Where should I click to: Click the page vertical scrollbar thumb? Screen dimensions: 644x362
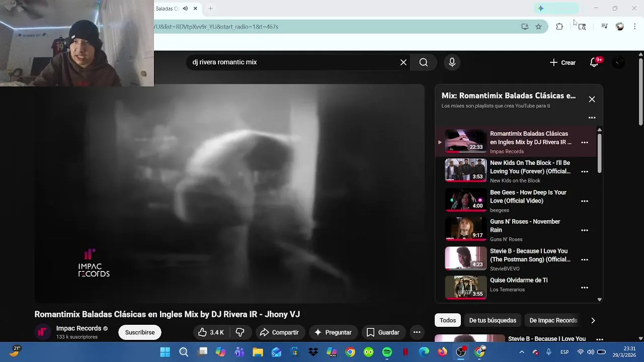click(x=640, y=92)
